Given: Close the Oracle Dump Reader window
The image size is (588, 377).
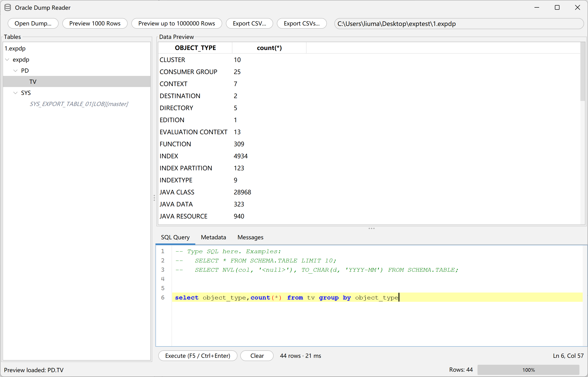Looking at the screenshot, I should (578, 8).
